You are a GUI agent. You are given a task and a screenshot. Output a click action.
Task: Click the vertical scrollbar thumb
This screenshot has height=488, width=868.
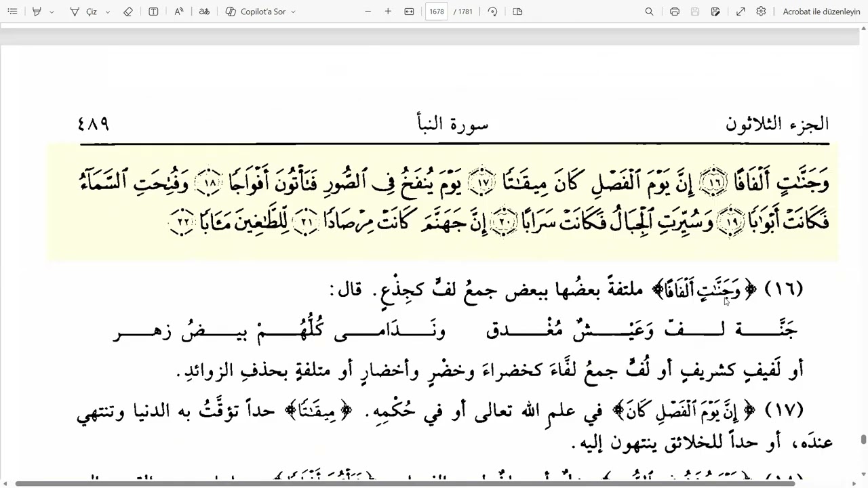coord(863,440)
